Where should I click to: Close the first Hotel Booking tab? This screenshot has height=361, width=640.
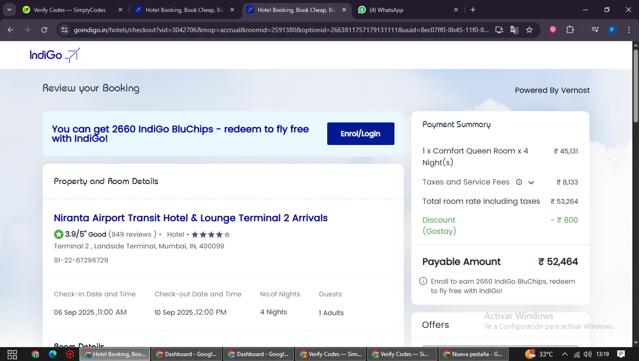coord(232,10)
